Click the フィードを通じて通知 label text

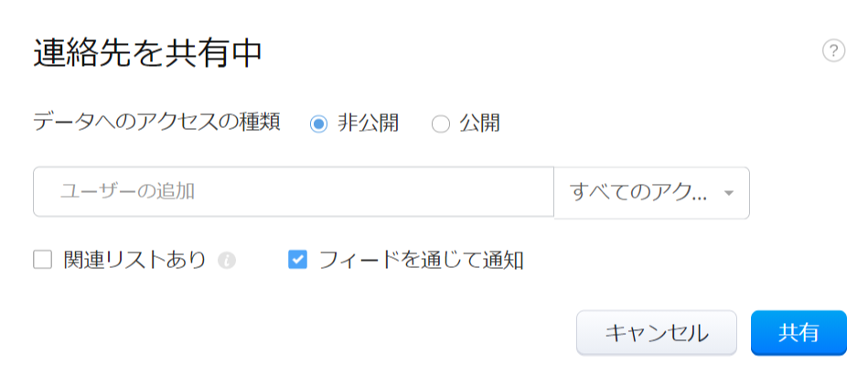point(421,261)
